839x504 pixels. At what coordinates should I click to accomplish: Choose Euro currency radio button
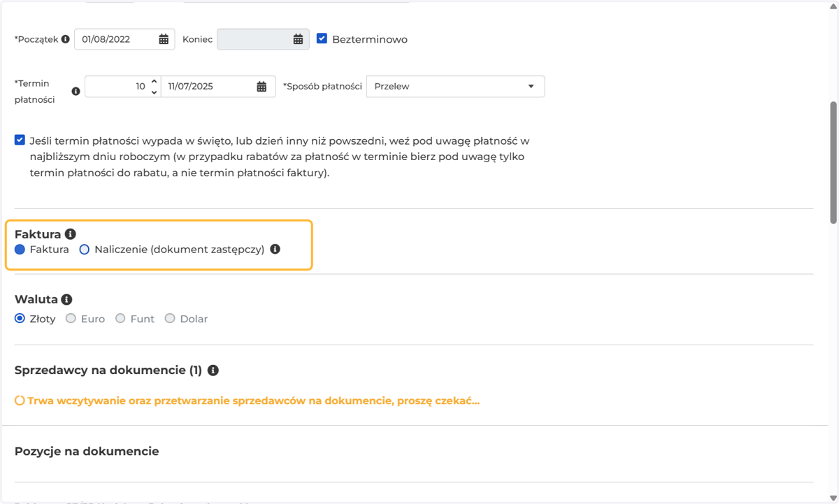71,318
